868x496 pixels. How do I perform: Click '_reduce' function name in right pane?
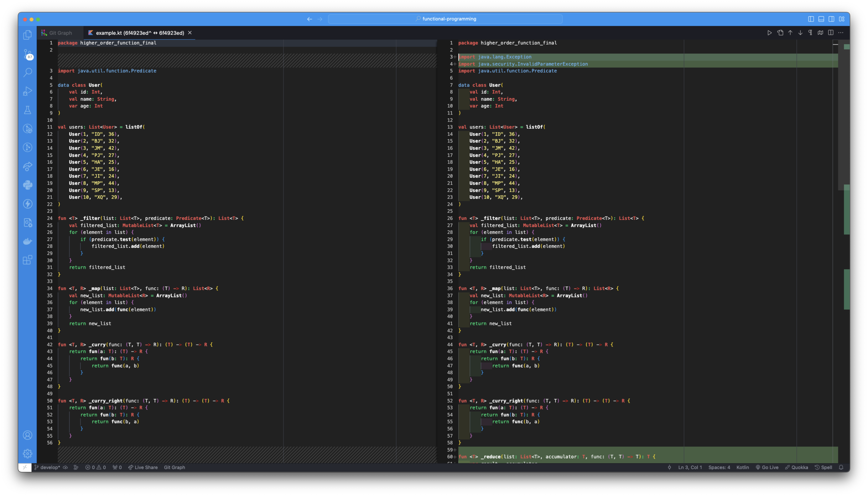(491, 457)
